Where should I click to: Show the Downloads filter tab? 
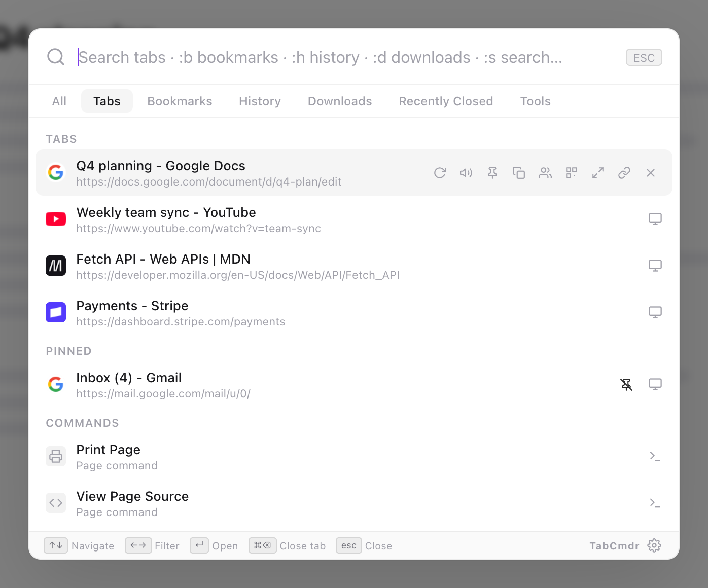340,101
